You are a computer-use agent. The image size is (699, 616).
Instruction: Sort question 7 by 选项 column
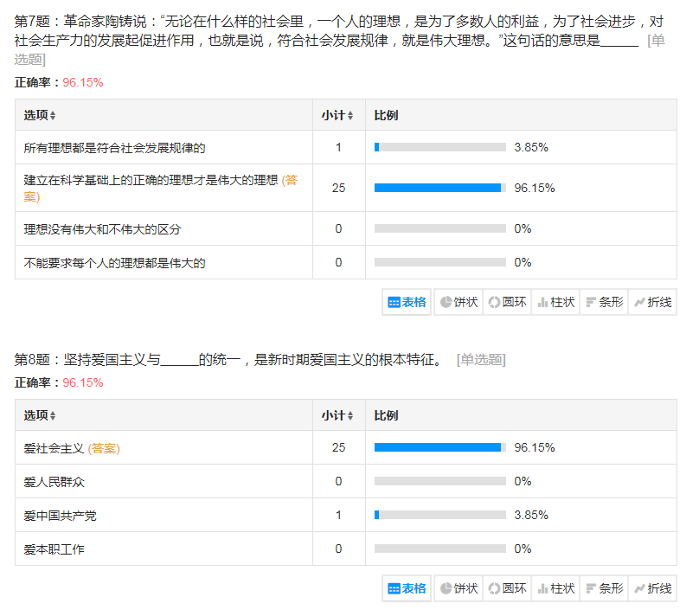coord(40,115)
